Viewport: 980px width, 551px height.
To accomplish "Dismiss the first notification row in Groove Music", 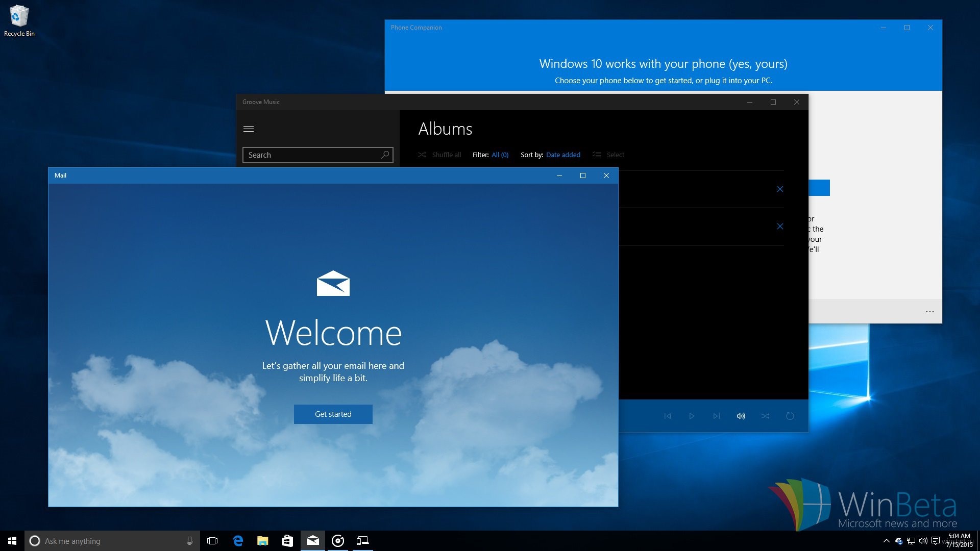I will tap(780, 189).
